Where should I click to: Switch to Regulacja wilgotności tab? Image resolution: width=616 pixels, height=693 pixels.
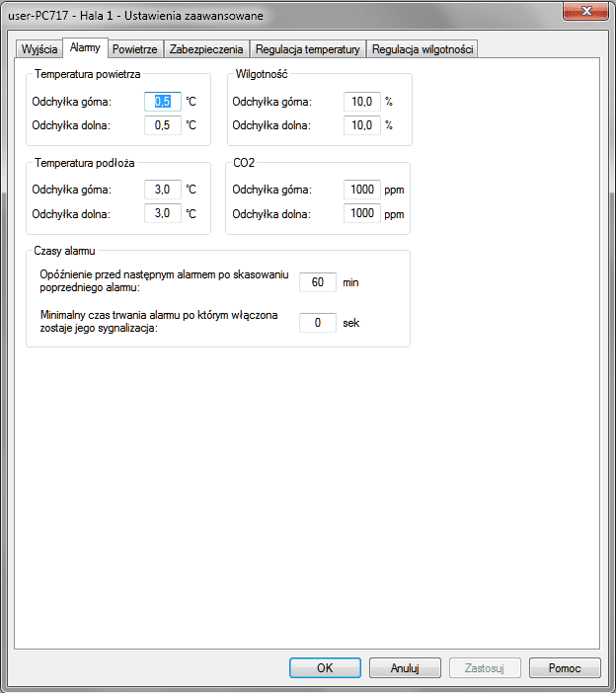coord(423,49)
